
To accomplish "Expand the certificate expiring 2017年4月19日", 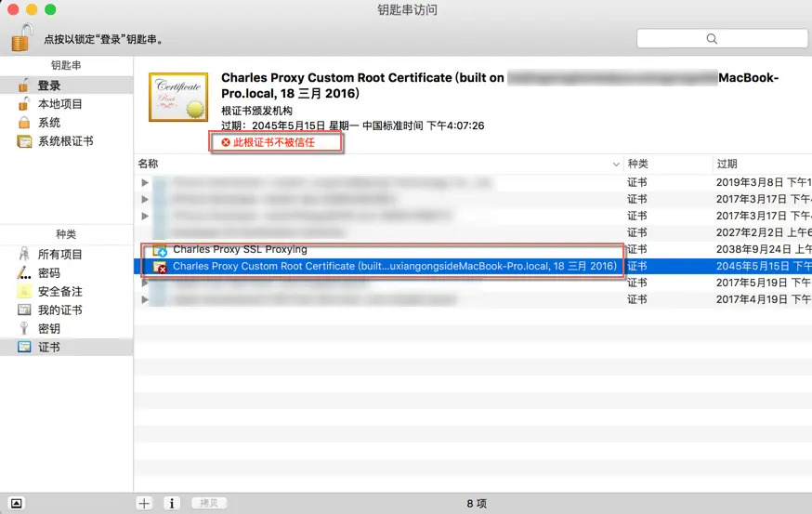I will coord(145,299).
